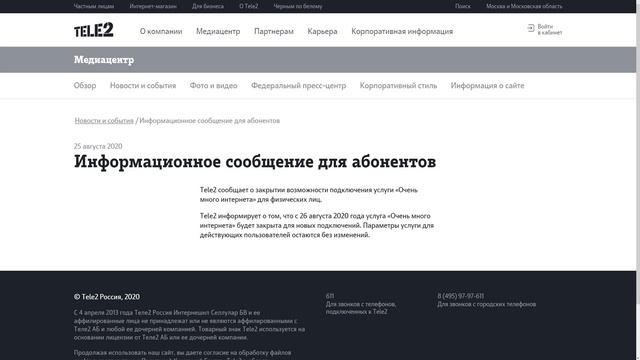The image size is (640, 360).
Task: Switch to 'Федеральный пресс-центр' tab
Action: pyautogui.click(x=298, y=86)
